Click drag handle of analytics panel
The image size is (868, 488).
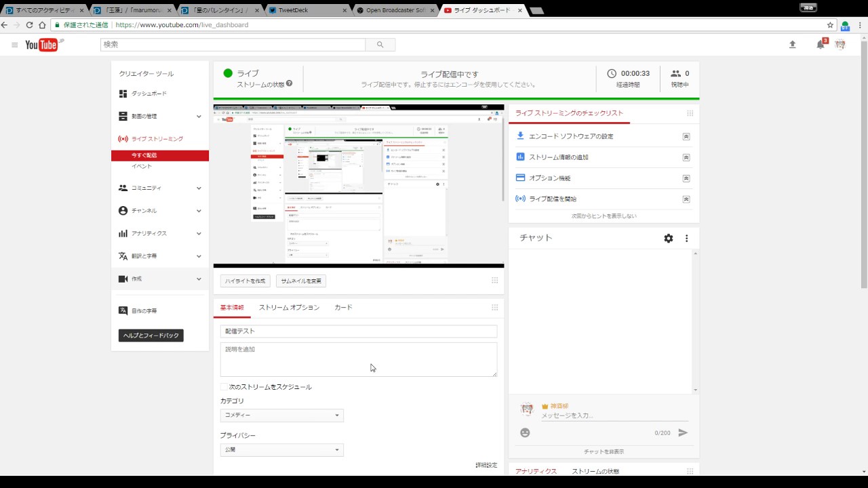point(690,471)
